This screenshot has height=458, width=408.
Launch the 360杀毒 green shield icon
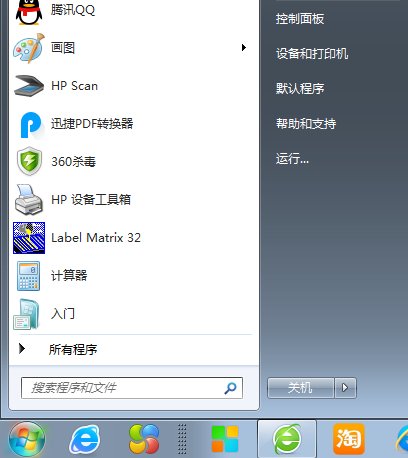click(x=29, y=162)
